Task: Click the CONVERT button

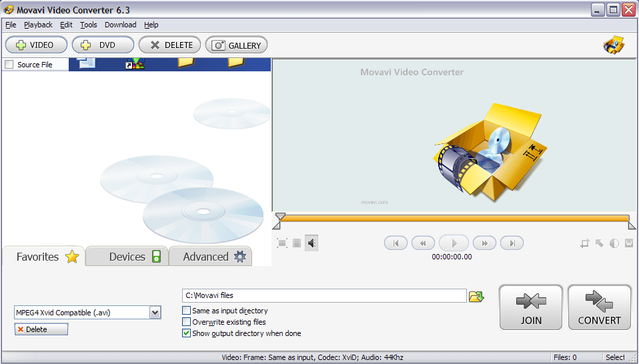Action: (600, 307)
